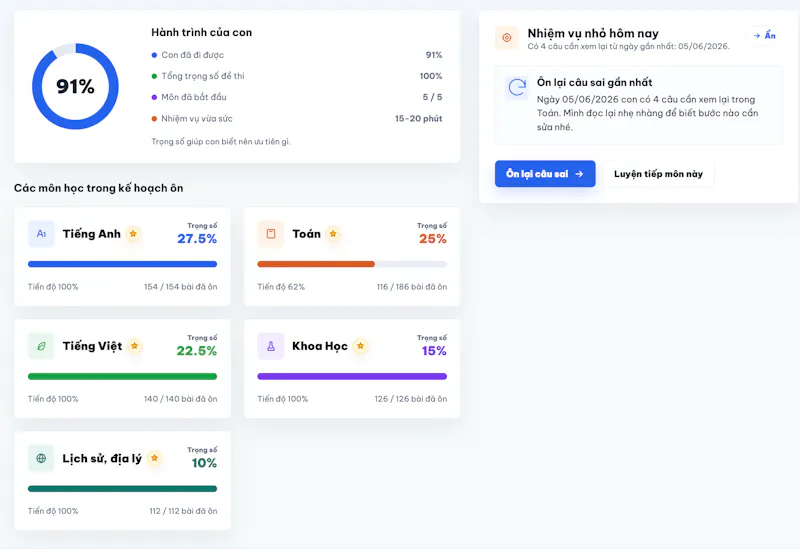The width and height of the screenshot is (800, 549).
Task: Click 'Ôn lại câu sai gần nhất' title
Action: click(x=594, y=82)
